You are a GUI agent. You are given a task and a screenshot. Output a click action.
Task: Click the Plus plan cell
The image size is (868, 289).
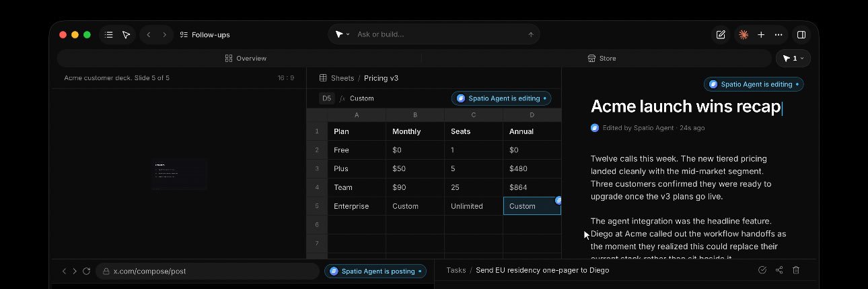(x=357, y=168)
